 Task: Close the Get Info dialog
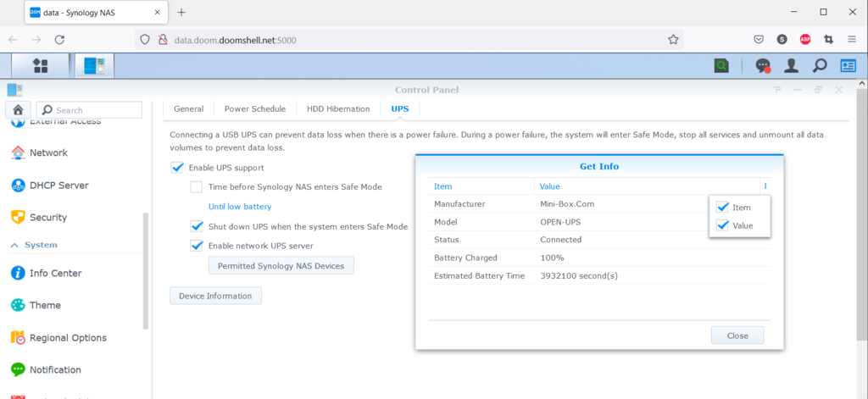point(737,335)
